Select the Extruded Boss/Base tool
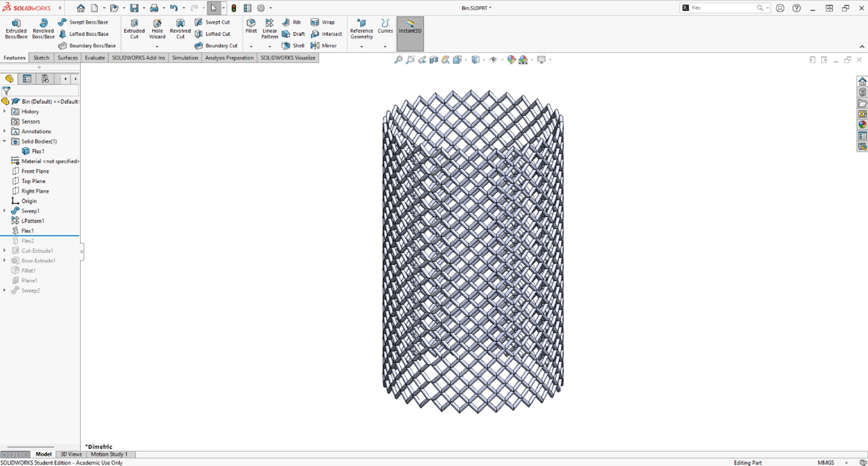The height and width of the screenshot is (466, 868). pos(16,29)
